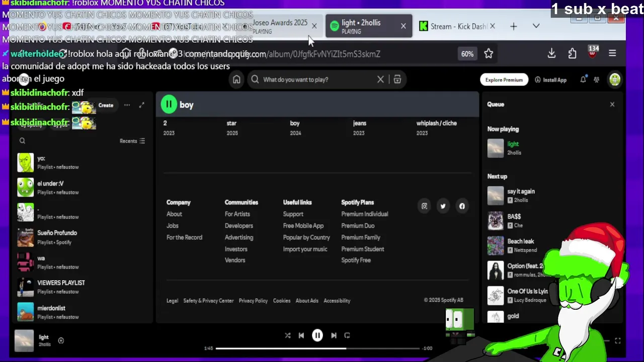644x362 pixels.
Task: Click the Create button in library
Action: coord(106,105)
